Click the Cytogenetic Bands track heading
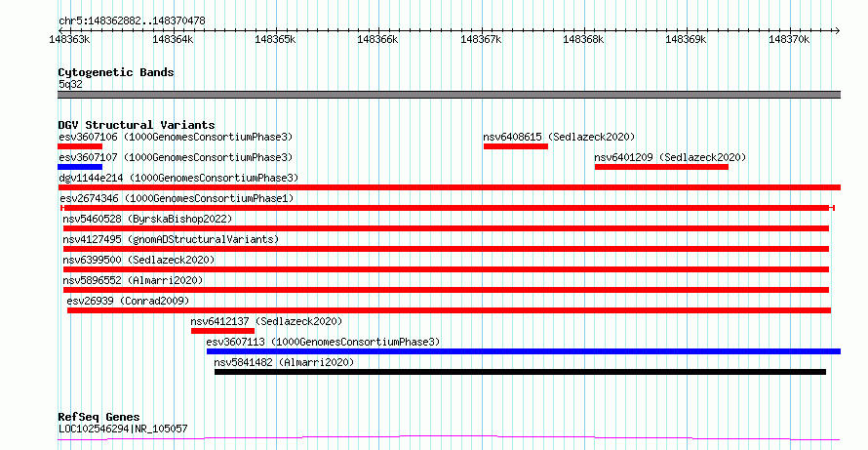 click(116, 72)
